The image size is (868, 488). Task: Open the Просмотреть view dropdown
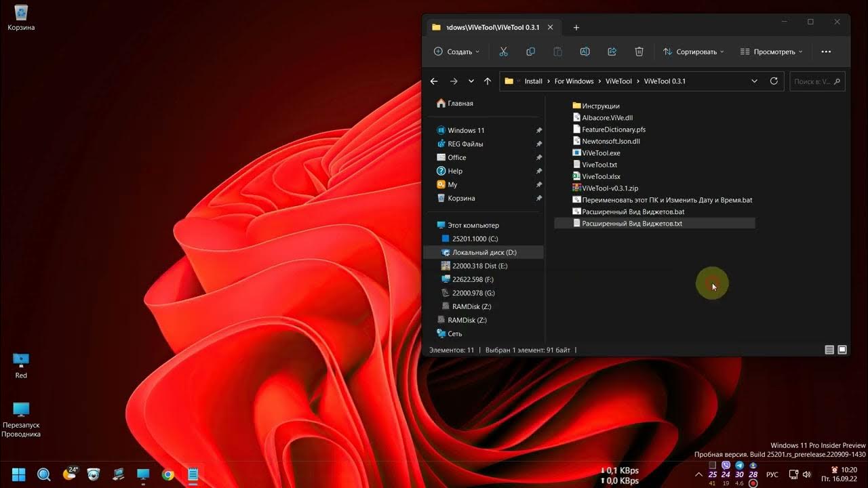771,52
